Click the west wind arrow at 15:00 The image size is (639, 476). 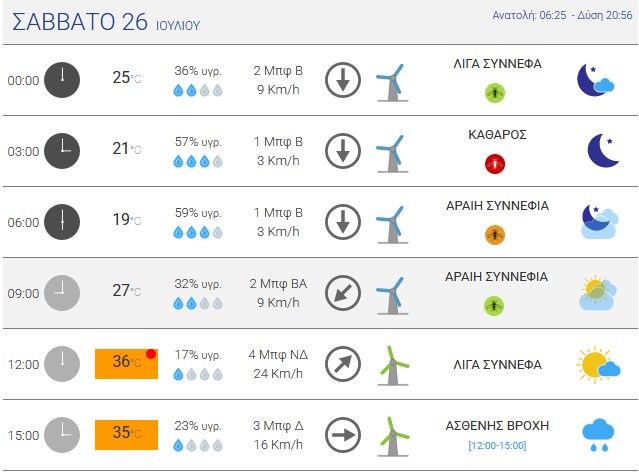(x=343, y=435)
